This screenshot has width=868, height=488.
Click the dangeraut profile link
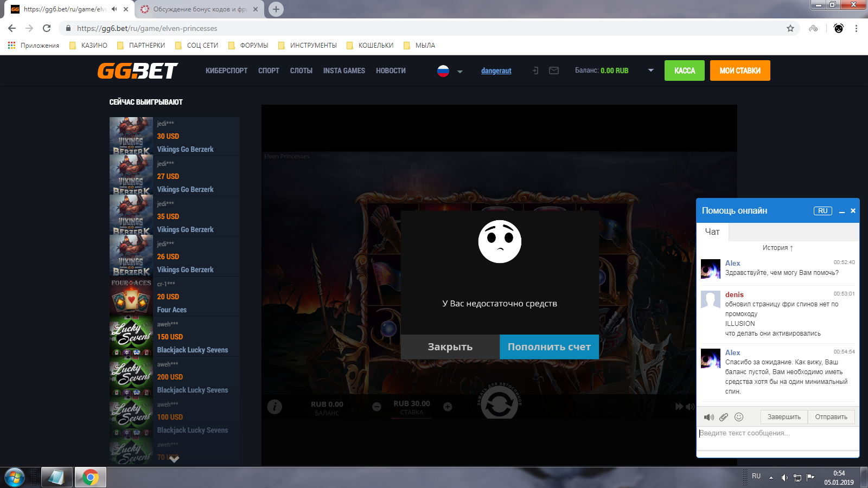(496, 70)
